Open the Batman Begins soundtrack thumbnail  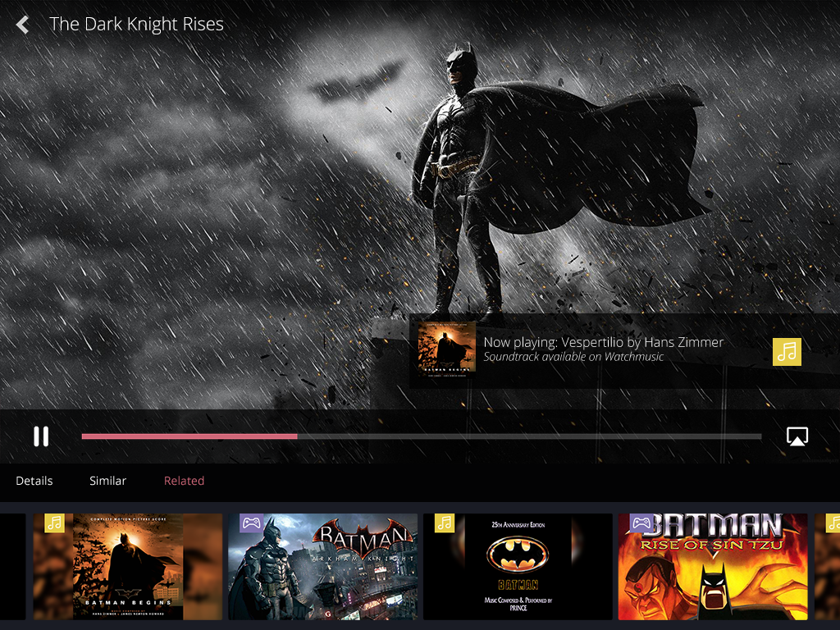pyautogui.click(x=128, y=567)
